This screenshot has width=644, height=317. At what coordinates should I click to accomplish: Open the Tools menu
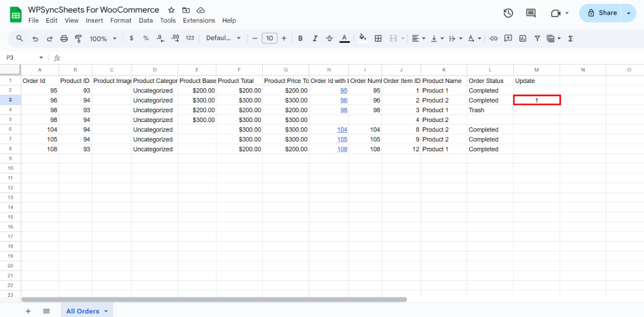168,21
